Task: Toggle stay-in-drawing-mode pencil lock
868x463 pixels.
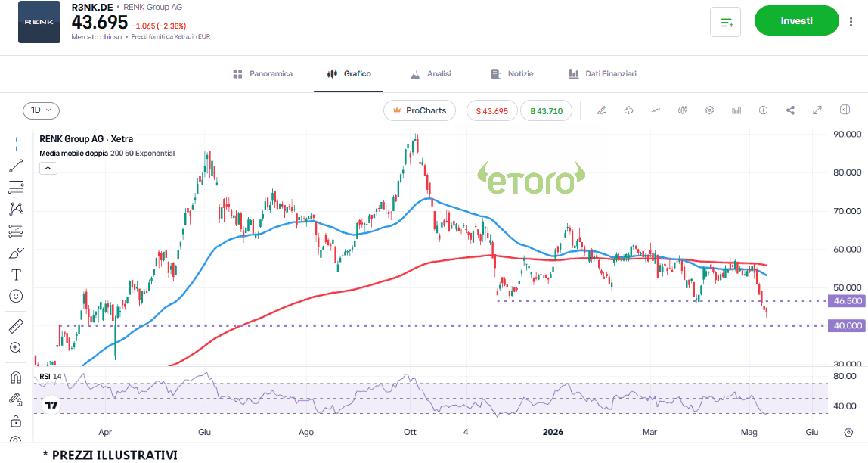Action: [16, 399]
